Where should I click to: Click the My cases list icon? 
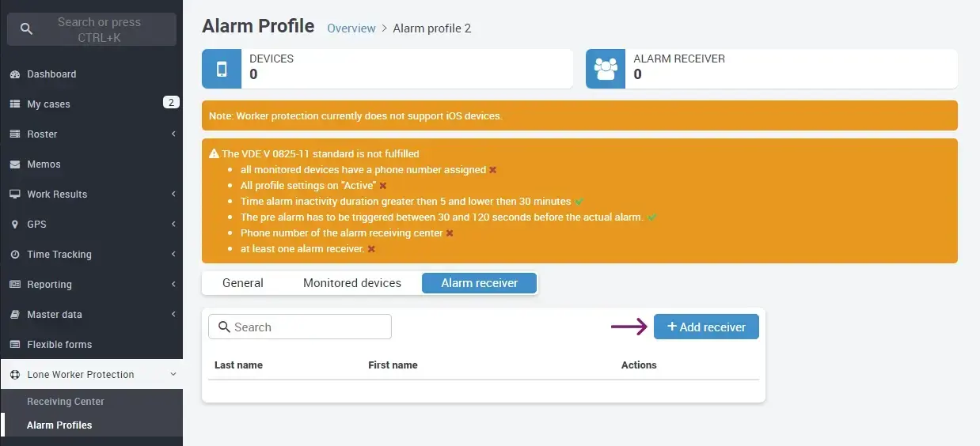(x=14, y=104)
